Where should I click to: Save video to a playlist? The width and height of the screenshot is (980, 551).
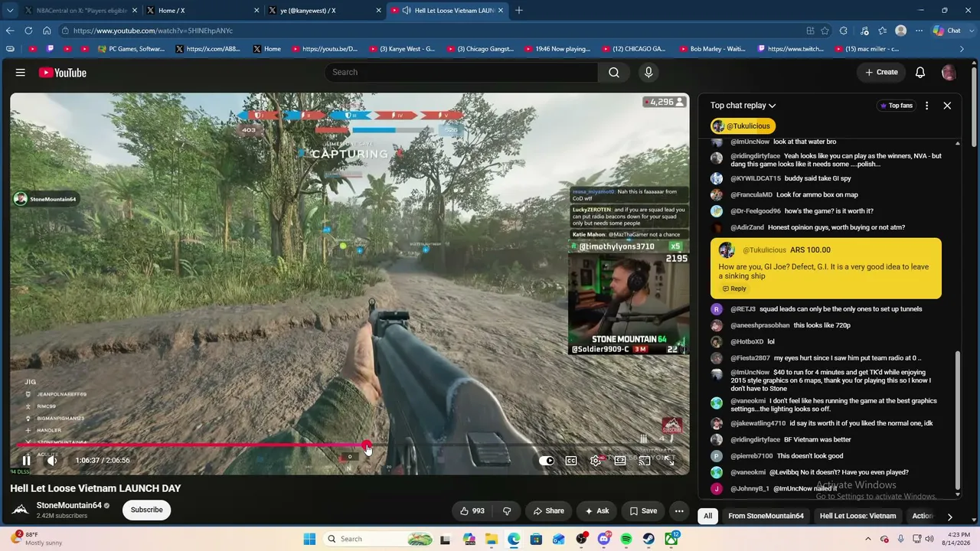pos(643,510)
